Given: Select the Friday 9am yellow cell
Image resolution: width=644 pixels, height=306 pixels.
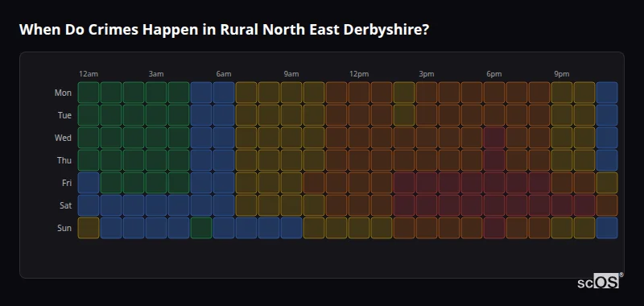Looking at the screenshot, I should (291, 183).
